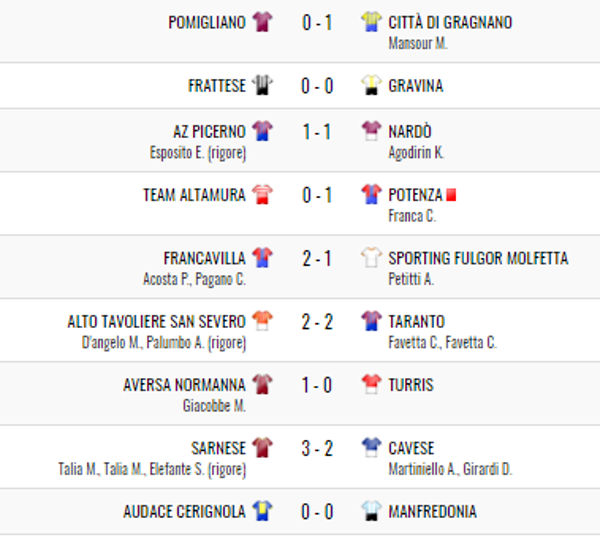The height and width of the screenshot is (543, 600).
Task: Open Francavilla 2 - 1 match score
Action: [317, 259]
